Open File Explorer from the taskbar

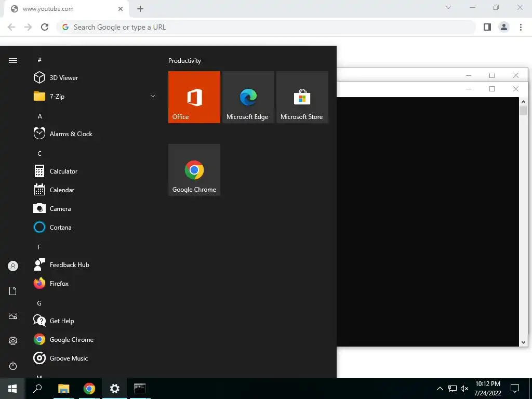tap(63, 389)
